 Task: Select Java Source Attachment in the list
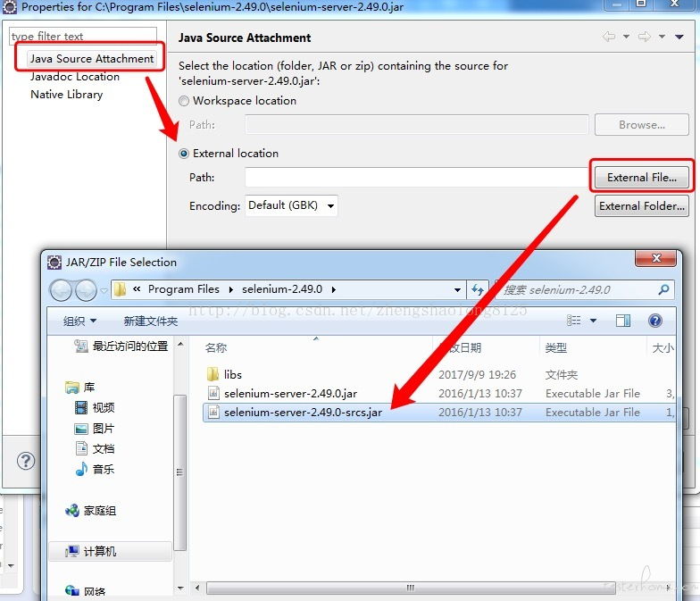[92, 59]
